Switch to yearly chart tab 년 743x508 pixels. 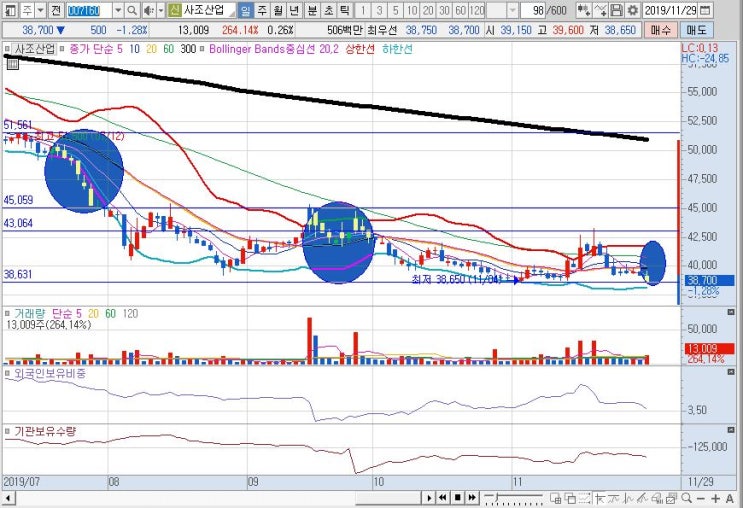pos(294,10)
